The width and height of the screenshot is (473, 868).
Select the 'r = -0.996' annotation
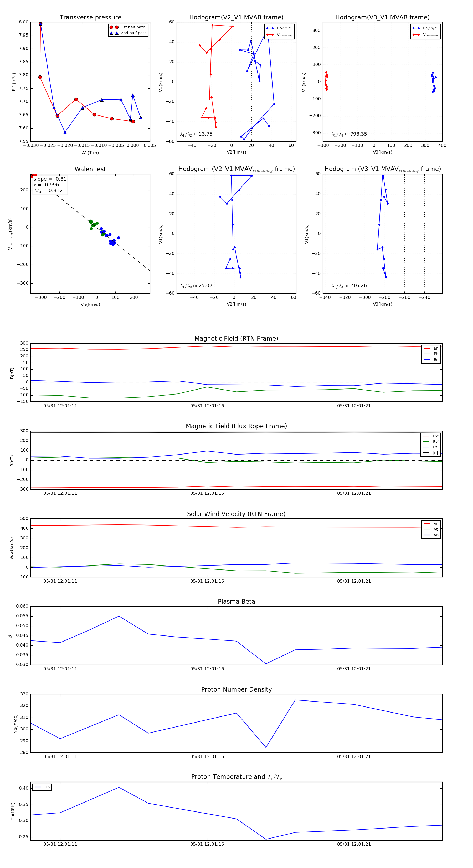coord(47,185)
